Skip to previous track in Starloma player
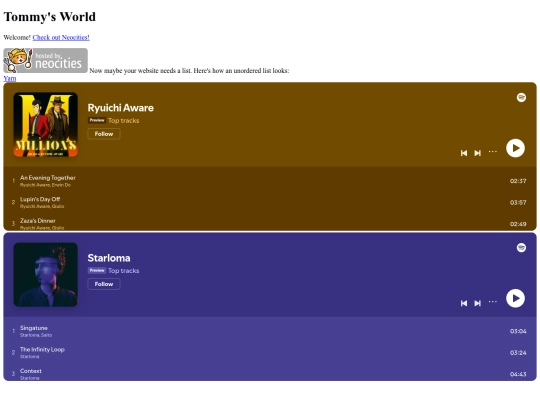This screenshot has height=405, width=540. (464, 303)
